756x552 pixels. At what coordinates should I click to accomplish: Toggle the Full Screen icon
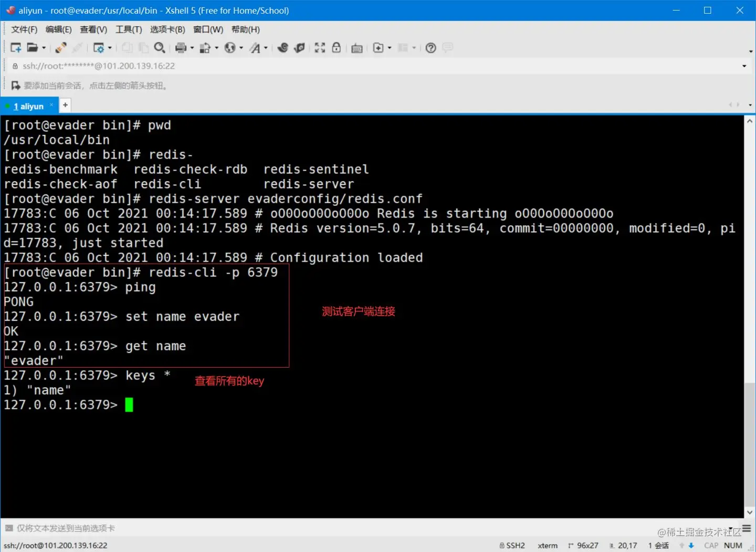click(320, 48)
